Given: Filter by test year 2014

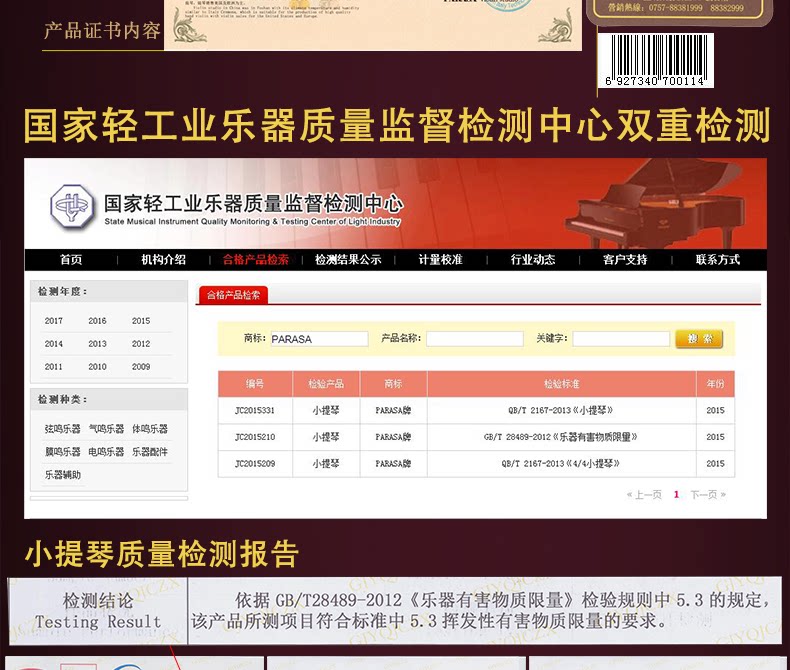Looking at the screenshot, I should tap(53, 344).
